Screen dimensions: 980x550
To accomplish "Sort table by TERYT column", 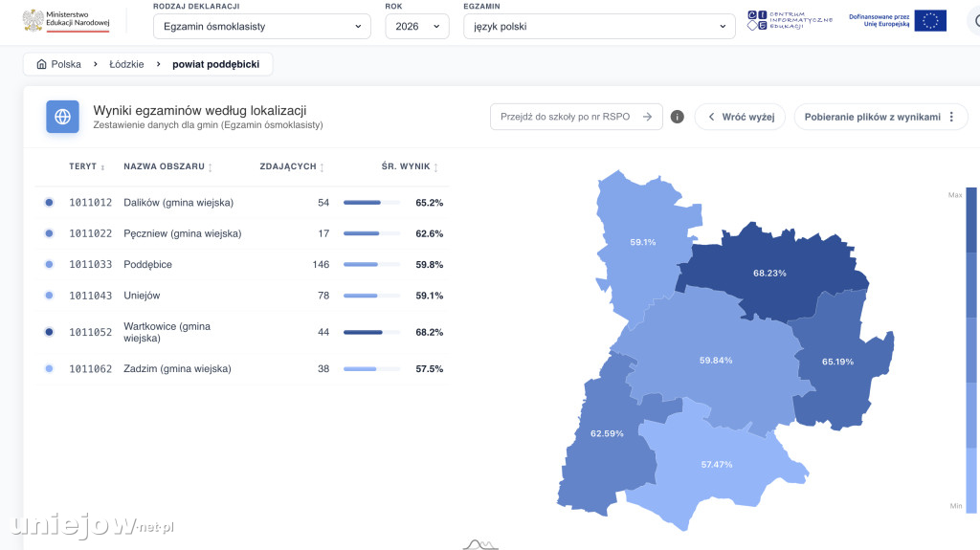I will pos(87,166).
